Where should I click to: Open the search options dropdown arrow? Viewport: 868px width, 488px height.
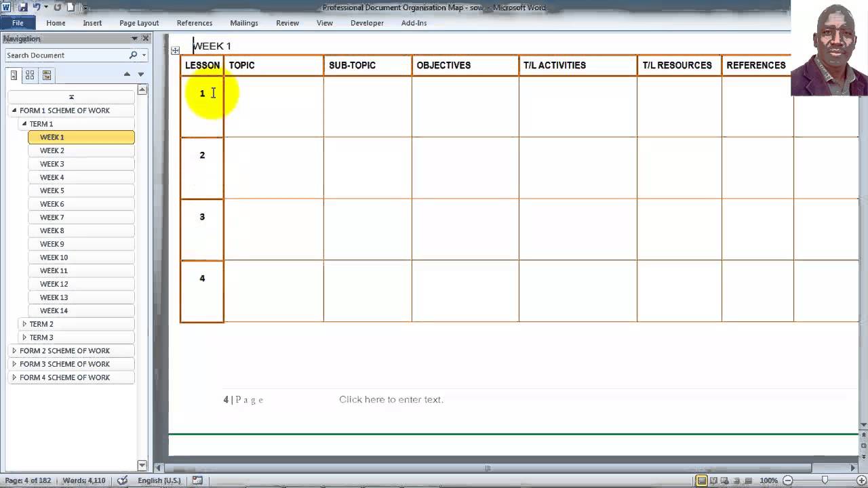tap(143, 55)
